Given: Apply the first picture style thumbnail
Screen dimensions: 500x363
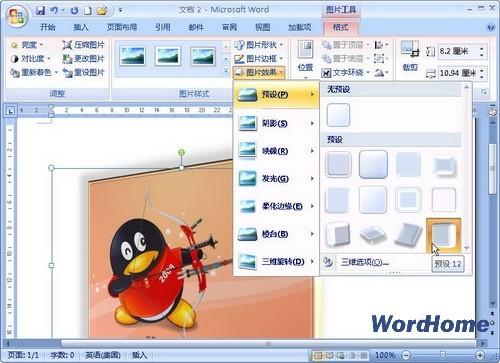Looking at the screenshot, I should click(132, 56).
